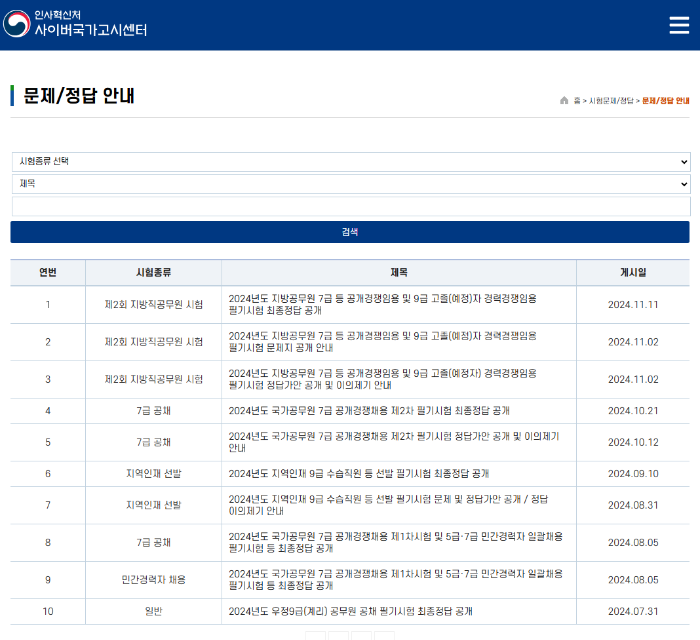Image resolution: width=700 pixels, height=640 pixels.
Task: Click the 문제/정답 안내 page heading
Action: click(x=79, y=96)
